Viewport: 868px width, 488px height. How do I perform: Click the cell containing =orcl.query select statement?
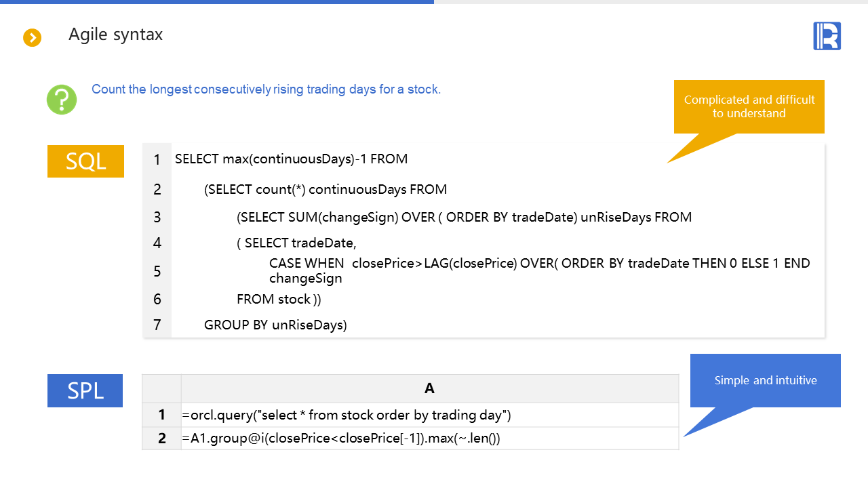(430, 415)
